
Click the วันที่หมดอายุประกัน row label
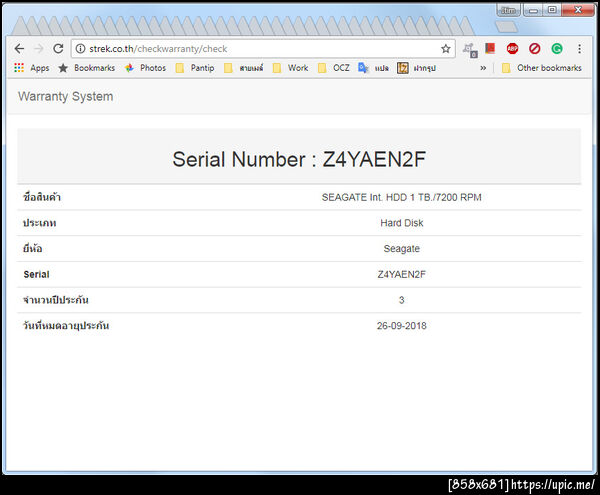(x=66, y=325)
